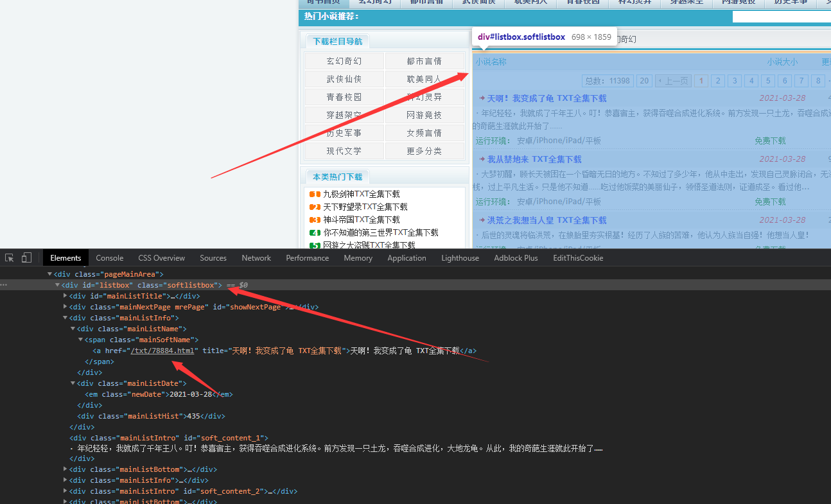Open 你不知道的第三世界TXT全集下载 in the hot list
831x504 pixels.
coord(381,232)
